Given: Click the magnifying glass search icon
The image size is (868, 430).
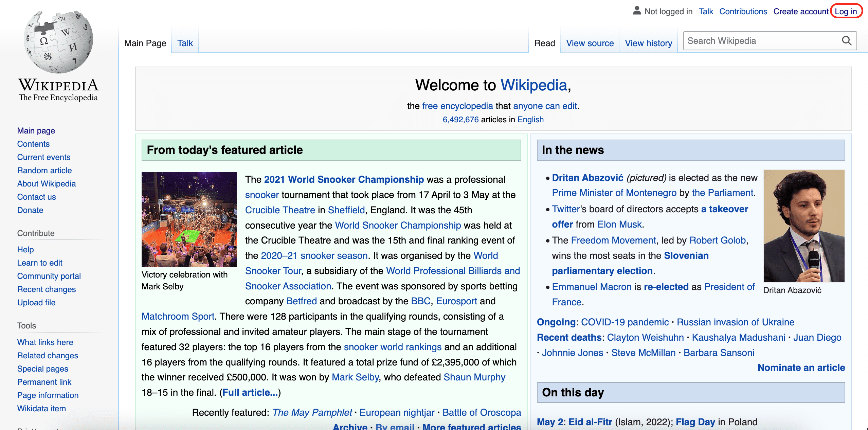Looking at the screenshot, I should [847, 41].
